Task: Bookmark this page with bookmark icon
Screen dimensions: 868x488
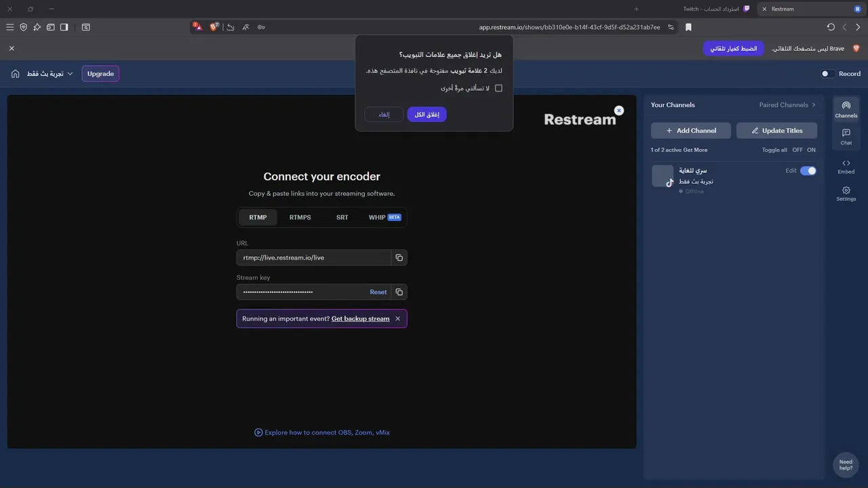Action: tap(688, 27)
